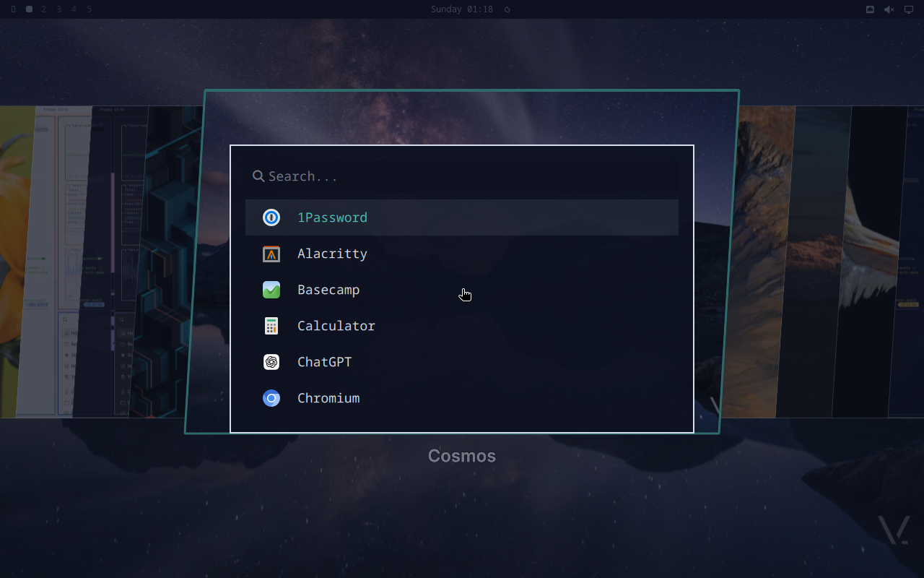Select the active workspace 1 indicator
Screen dimensions: 924x578
(x=29, y=9)
